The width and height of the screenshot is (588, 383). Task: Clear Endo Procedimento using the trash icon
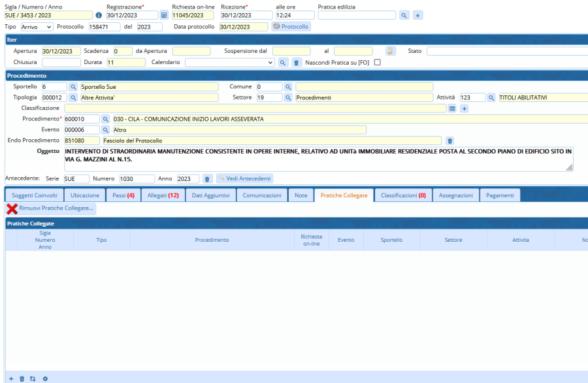click(449, 141)
